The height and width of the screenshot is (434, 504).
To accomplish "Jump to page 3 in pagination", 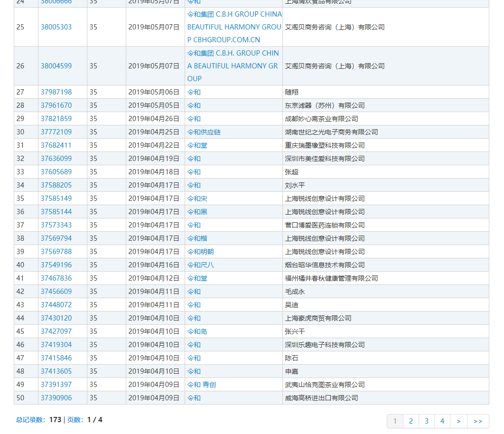I will pyautogui.click(x=427, y=421).
